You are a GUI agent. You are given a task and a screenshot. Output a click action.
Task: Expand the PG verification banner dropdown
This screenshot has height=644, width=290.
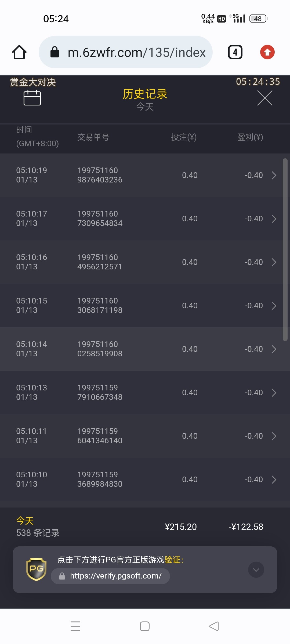click(x=256, y=570)
